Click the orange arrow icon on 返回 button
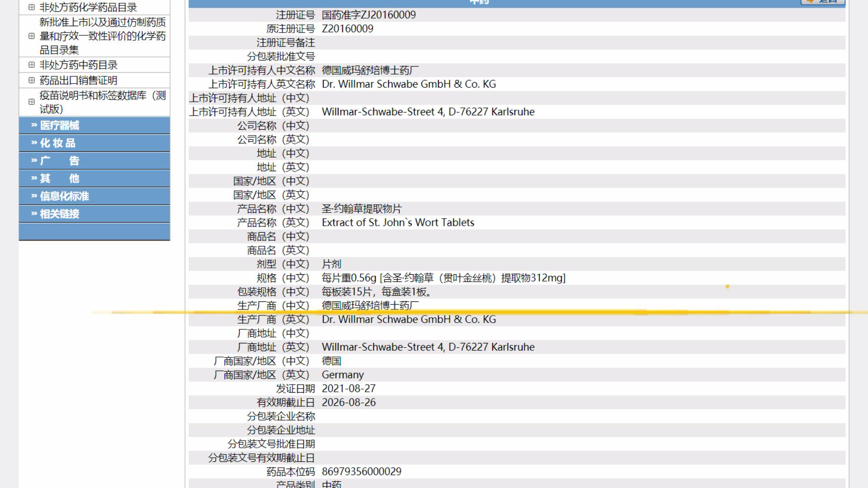Image resolution: width=868 pixels, height=488 pixels. point(809,2)
